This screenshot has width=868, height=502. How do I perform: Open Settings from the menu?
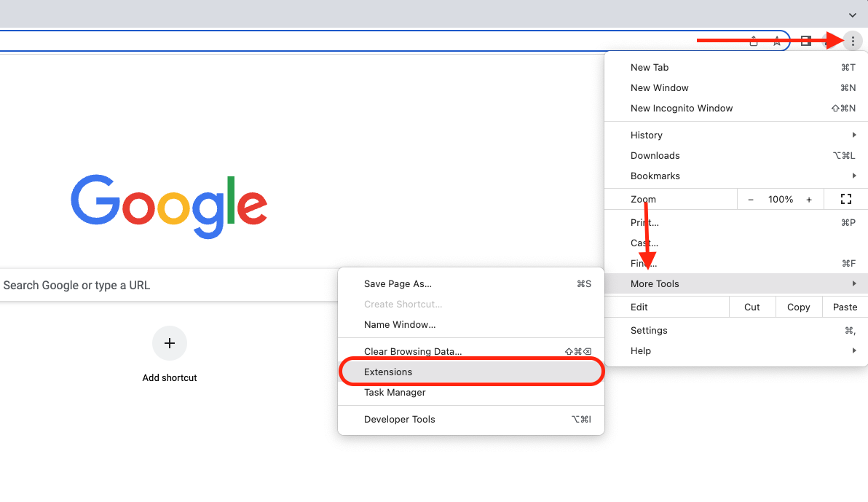pyautogui.click(x=735, y=331)
